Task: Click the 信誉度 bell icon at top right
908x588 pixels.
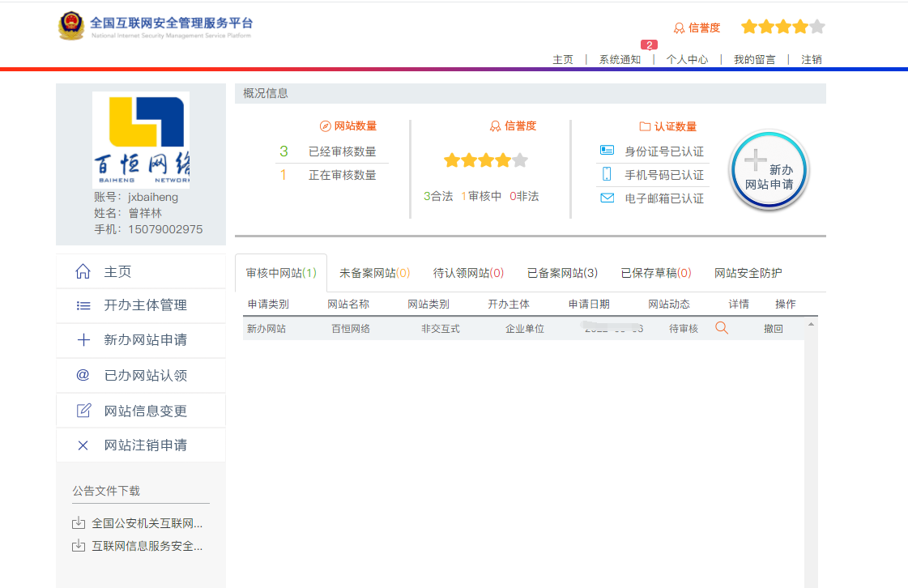Action: pos(681,27)
